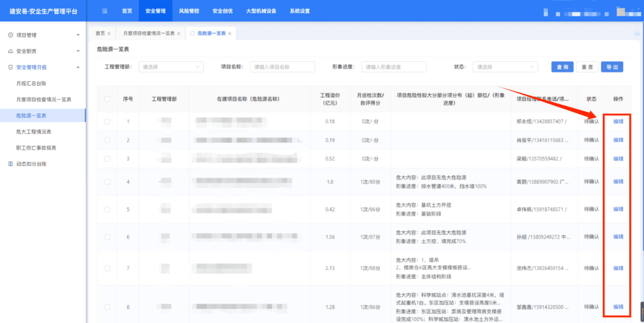Check the checkbox for row 5
Screen dimensions: 644x323
pos(107,209)
